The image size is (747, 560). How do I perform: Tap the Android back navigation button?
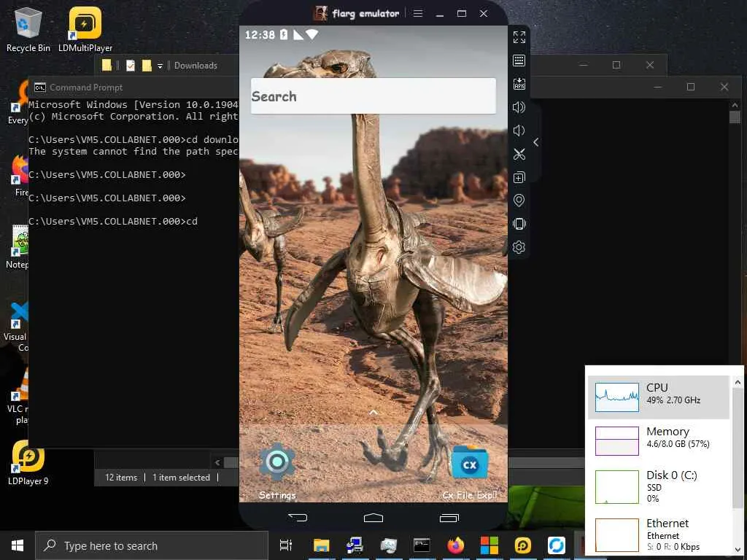click(x=298, y=517)
